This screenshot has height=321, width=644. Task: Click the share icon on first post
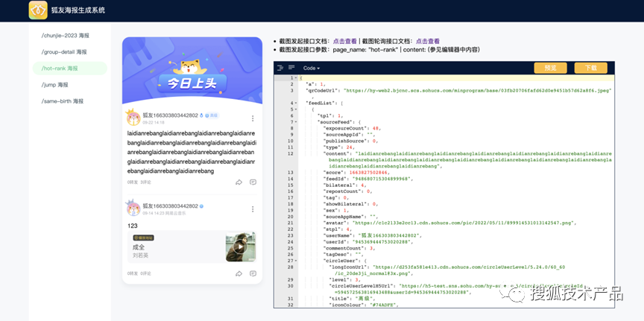click(x=239, y=182)
